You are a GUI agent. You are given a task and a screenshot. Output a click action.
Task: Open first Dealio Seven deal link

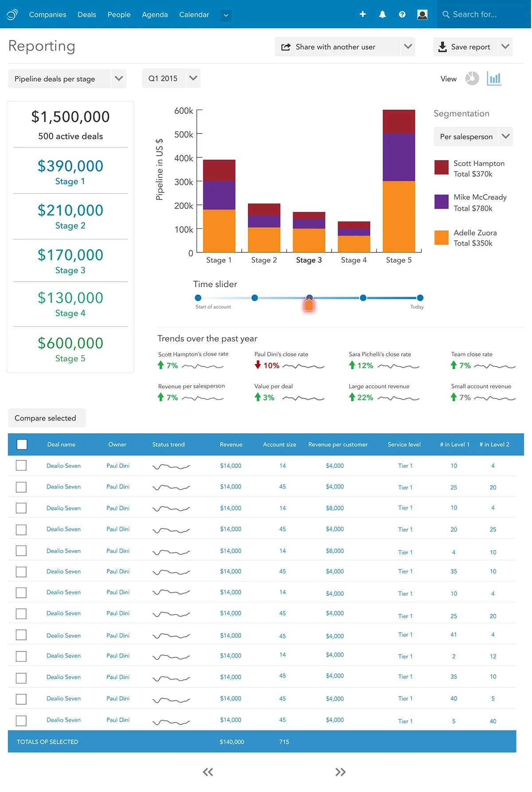coord(63,466)
